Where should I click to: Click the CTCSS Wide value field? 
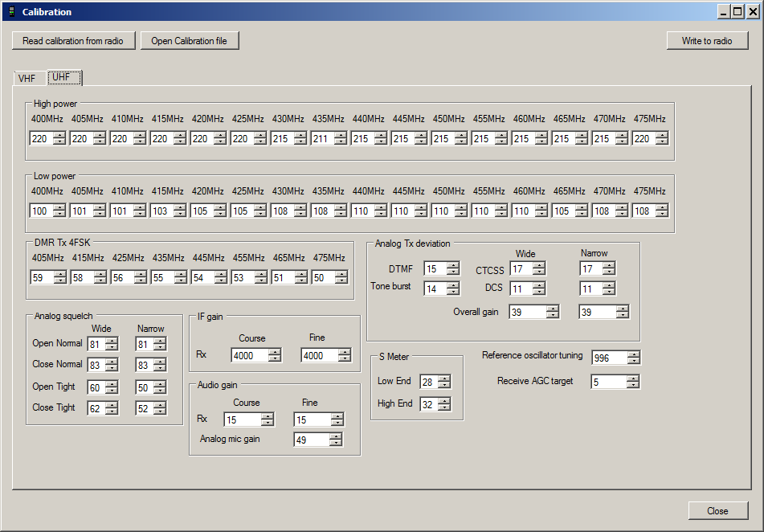pos(520,269)
